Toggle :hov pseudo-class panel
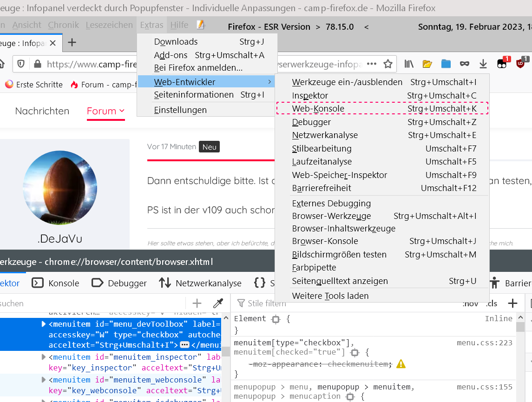 (470, 303)
